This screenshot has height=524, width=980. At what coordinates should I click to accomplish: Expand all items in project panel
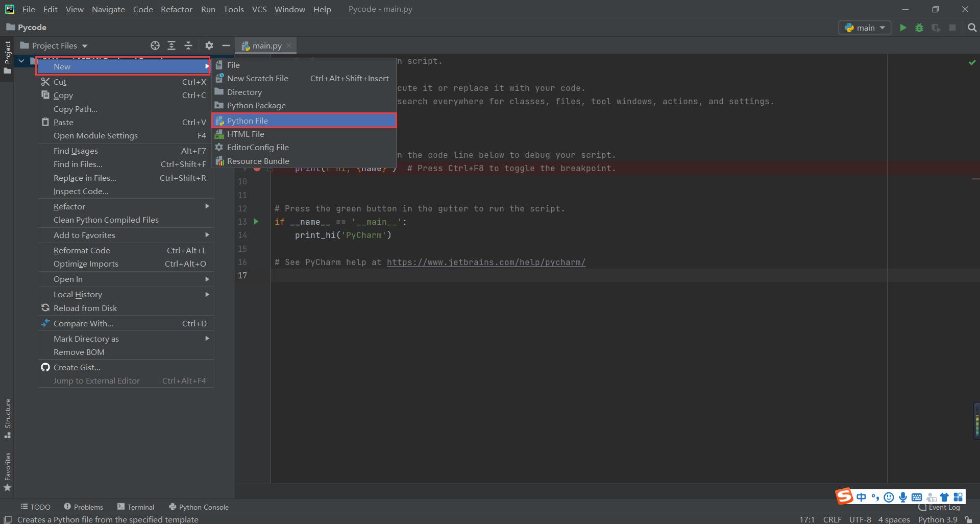(171, 45)
